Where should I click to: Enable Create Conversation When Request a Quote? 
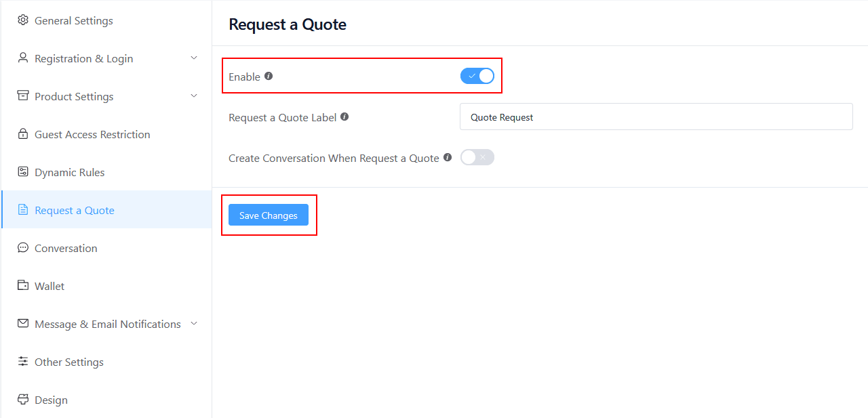tap(477, 157)
